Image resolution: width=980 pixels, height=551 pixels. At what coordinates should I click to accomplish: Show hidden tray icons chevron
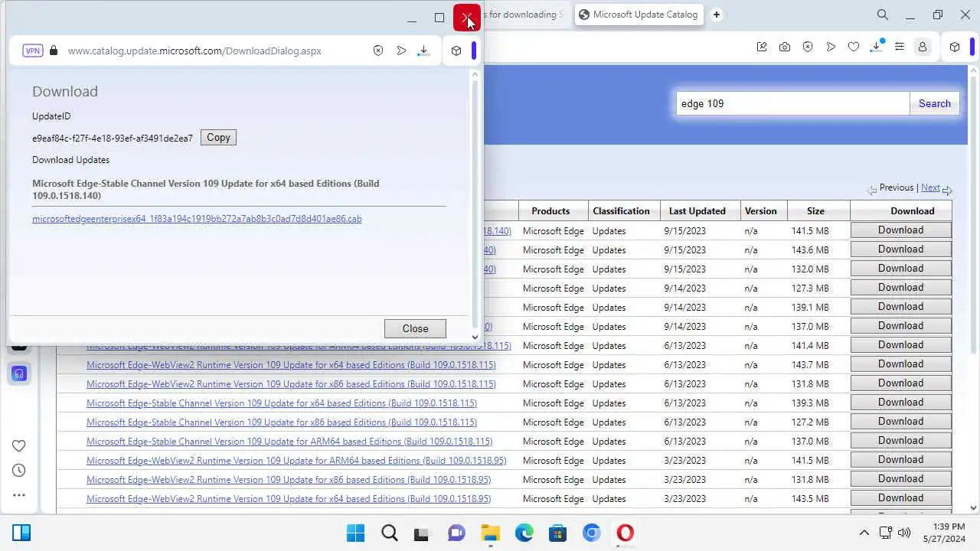click(864, 533)
